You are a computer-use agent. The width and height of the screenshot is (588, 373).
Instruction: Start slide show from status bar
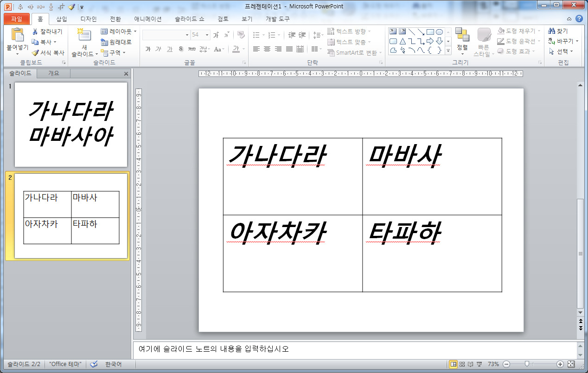[479, 364]
